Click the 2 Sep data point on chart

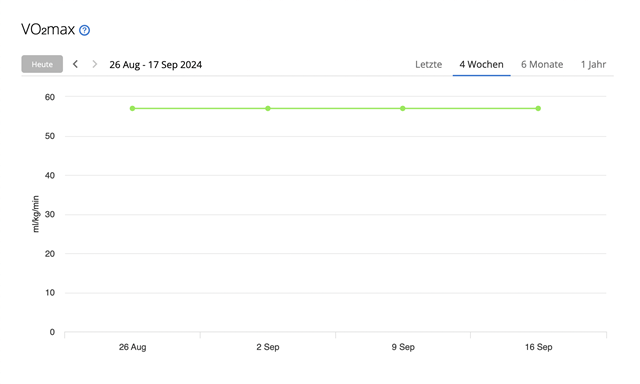[268, 109]
